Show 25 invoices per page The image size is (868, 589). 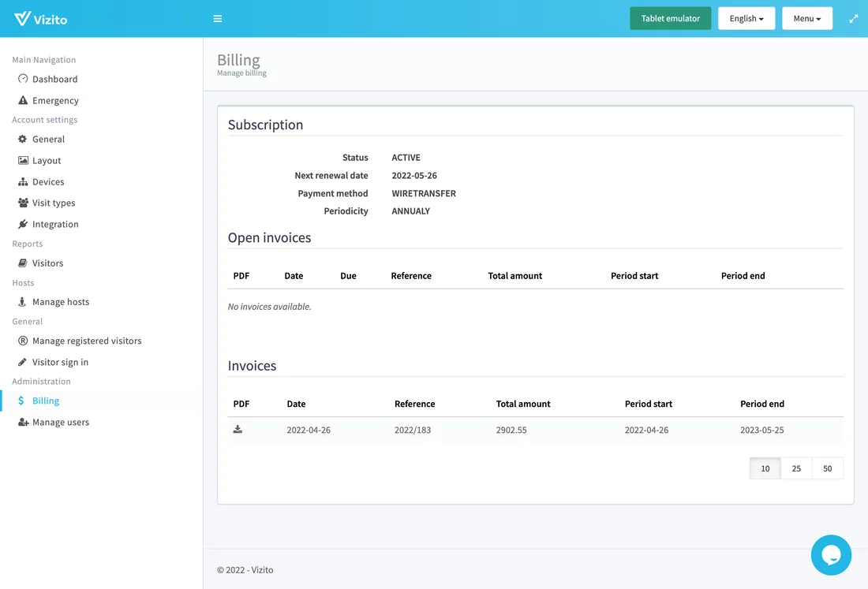point(796,468)
